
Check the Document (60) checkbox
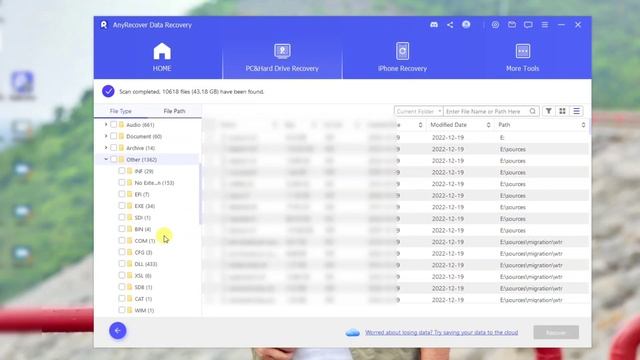(x=113, y=136)
